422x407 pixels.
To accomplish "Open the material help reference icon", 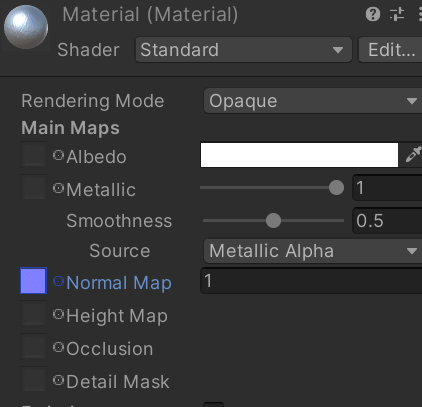I will pyautogui.click(x=373, y=14).
